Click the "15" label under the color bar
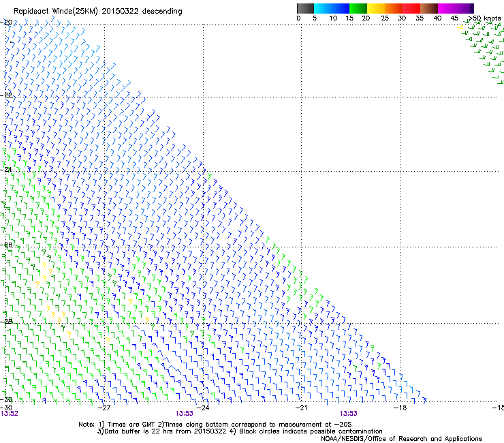Image resolution: width=504 pixels, height=443 pixels. click(349, 18)
